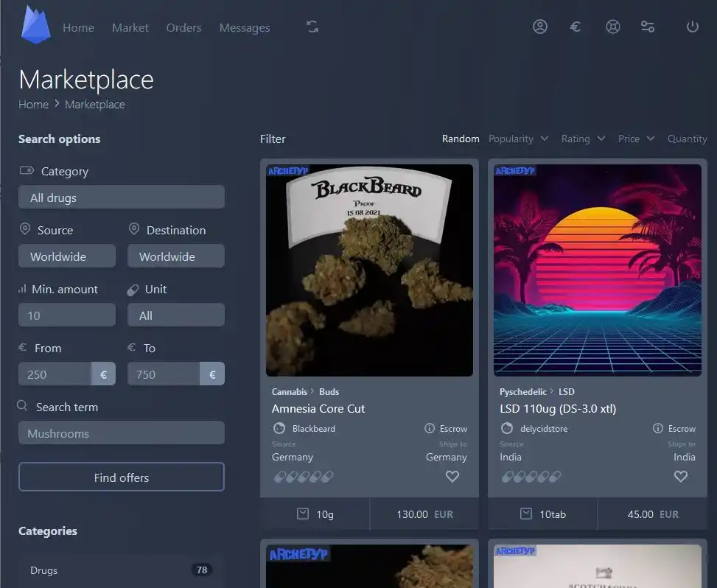Open the support lifebuoy icon
This screenshot has height=588, width=717.
coord(612,27)
